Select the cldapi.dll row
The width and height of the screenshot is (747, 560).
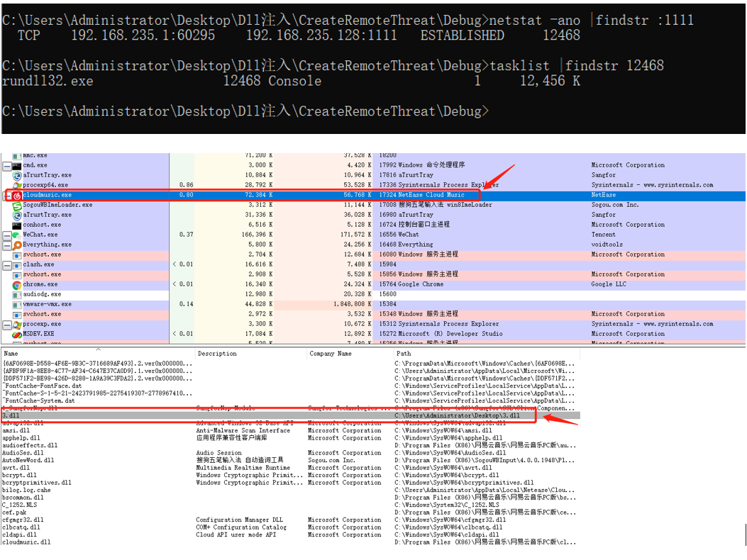point(290,535)
